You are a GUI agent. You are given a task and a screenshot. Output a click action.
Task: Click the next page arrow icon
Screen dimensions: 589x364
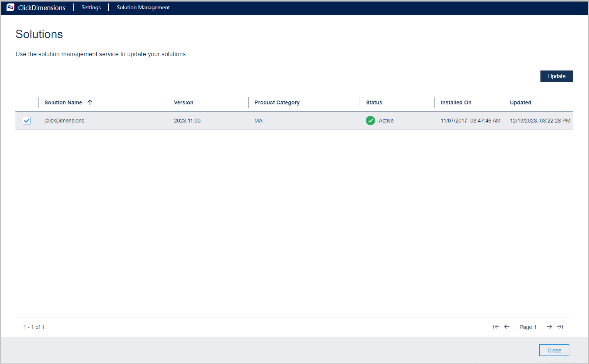pos(549,327)
